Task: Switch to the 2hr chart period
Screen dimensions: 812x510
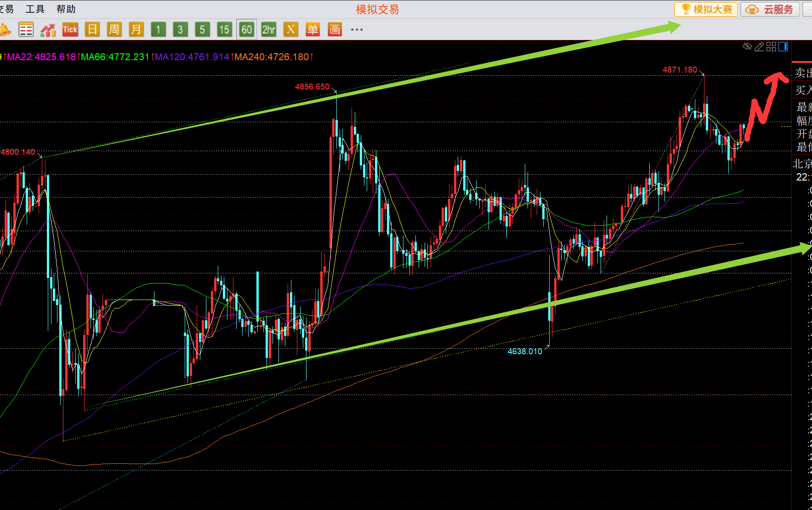Action: [x=268, y=30]
